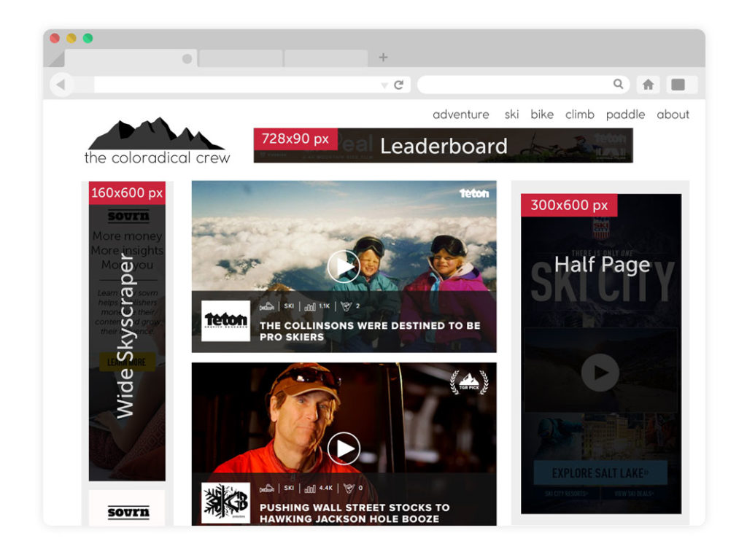Select the ski navigation item
747x560 pixels.
tap(511, 114)
